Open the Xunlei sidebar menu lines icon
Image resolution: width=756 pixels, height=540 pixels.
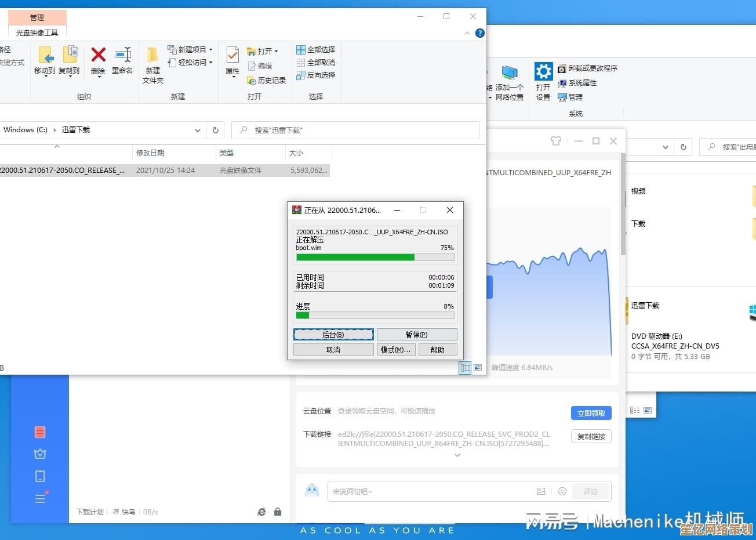coord(40,498)
